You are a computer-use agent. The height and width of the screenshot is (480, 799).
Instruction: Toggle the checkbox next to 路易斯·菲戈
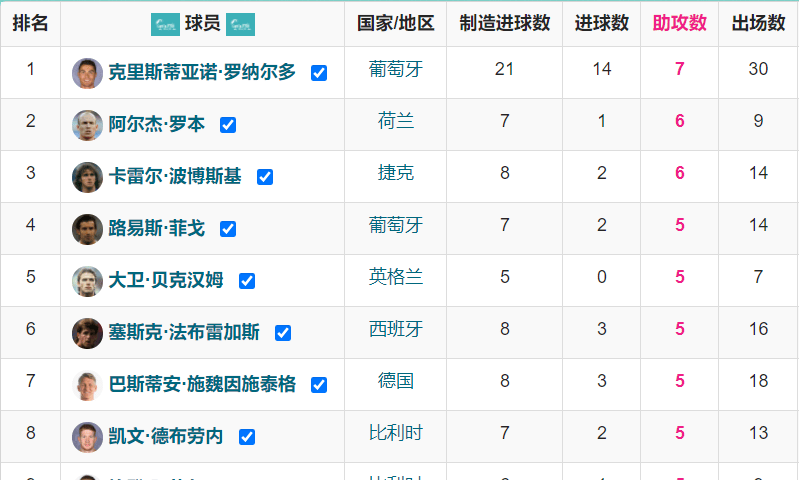(228, 229)
